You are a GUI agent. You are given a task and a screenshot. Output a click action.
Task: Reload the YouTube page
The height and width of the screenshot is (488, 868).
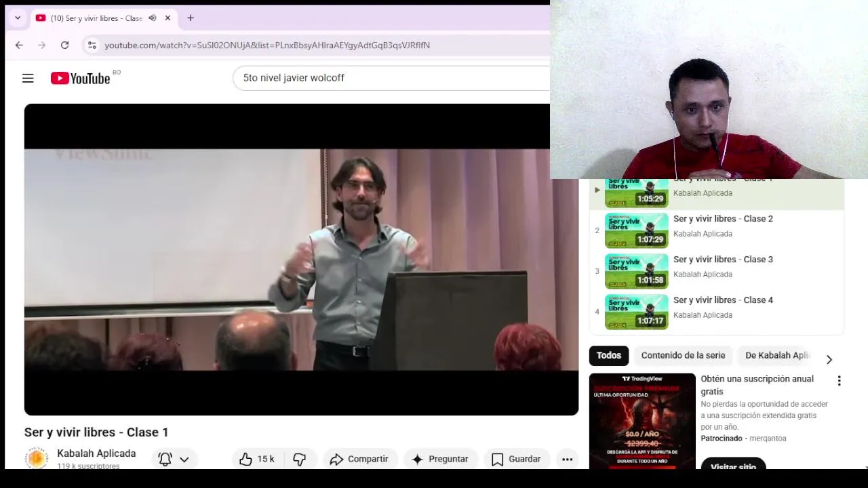coord(64,45)
